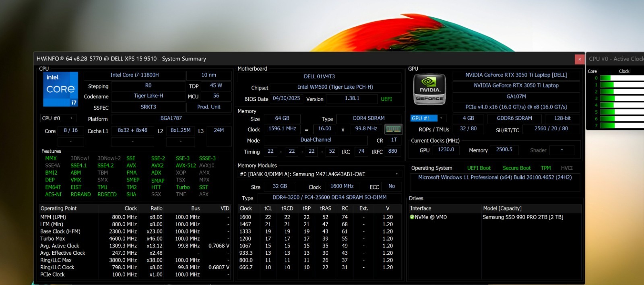The width and height of the screenshot is (644, 285).
Task: Click the CPU #0 Active Clock window title
Action: [616, 59]
